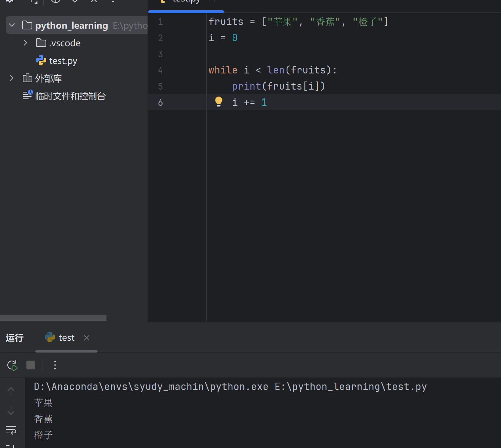Expand the 外部库 node chevron

(12, 78)
